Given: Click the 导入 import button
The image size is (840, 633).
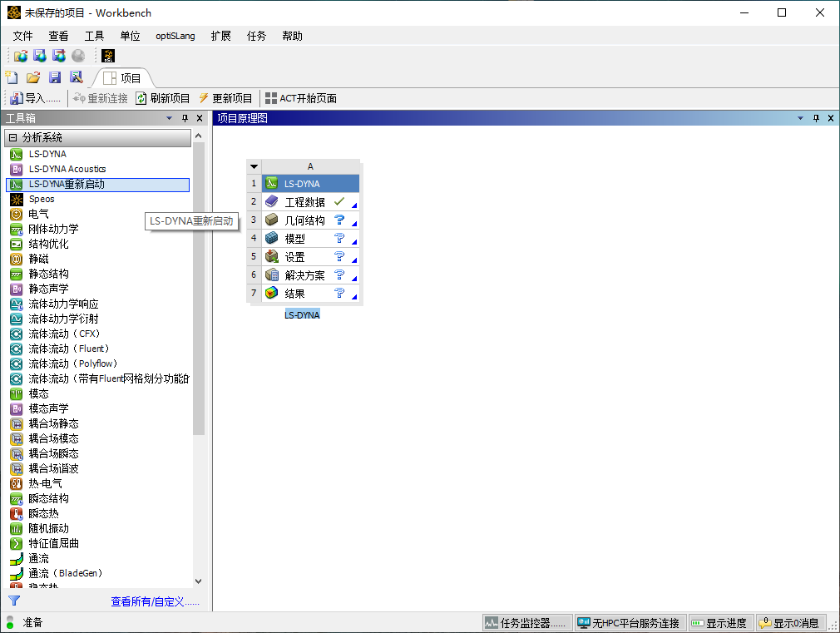Looking at the screenshot, I should (x=36, y=99).
